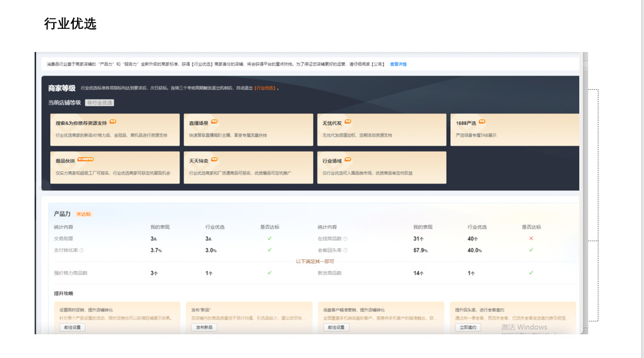Click the help icon next to 支付转化率

tap(81, 250)
